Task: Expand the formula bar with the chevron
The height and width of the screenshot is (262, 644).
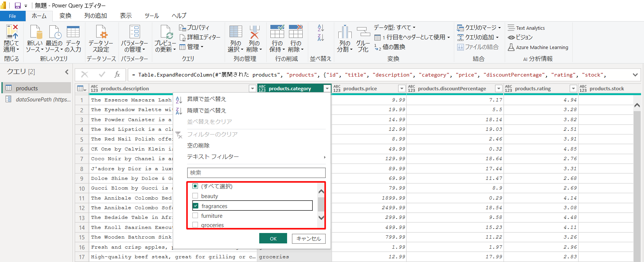Action: click(635, 75)
